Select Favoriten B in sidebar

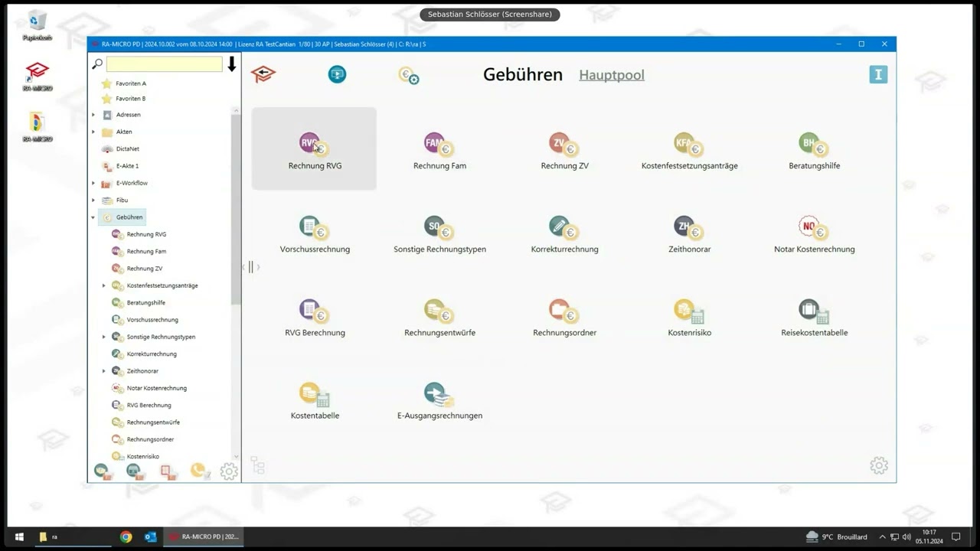click(131, 99)
